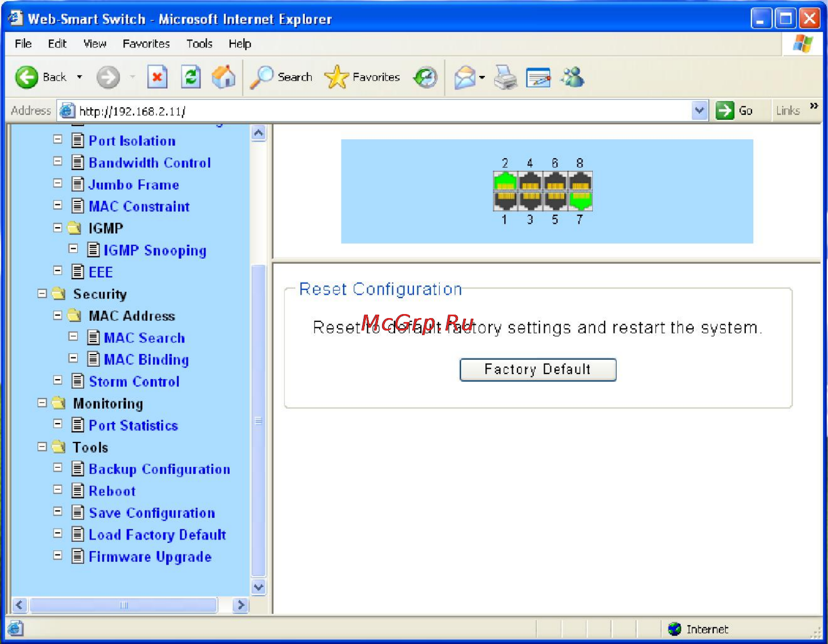This screenshot has height=644, width=828.
Task: Open Bandwidth Control link
Action: [x=150, y=163]
